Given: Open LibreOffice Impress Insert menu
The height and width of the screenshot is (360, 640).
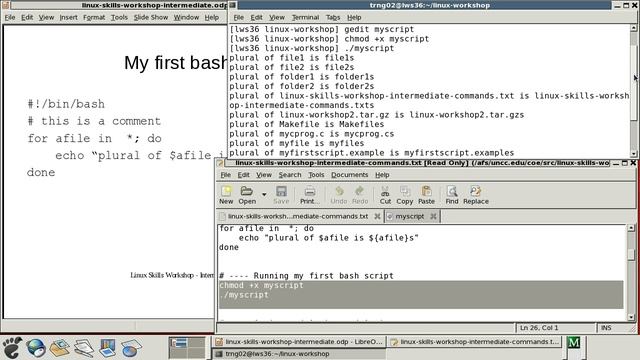Looking at the screenshot, I should point(69,18).
